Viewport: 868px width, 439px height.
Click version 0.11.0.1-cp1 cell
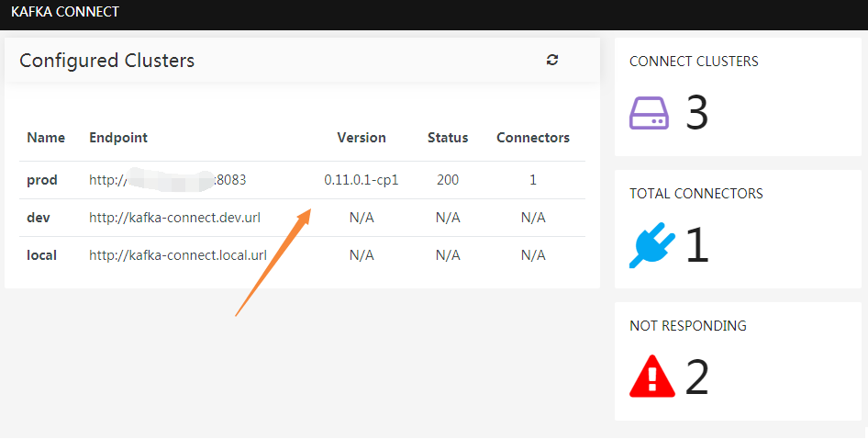tap(362, 180)
